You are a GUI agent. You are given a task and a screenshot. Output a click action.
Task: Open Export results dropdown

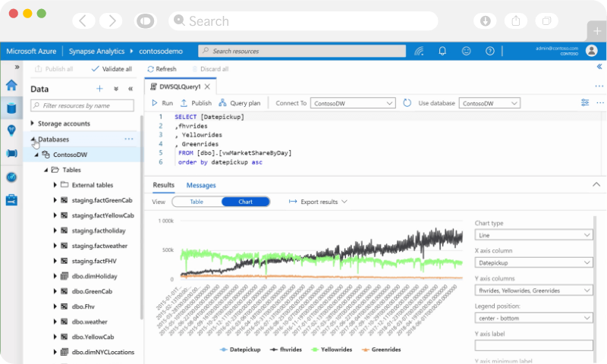coord(318,202)
